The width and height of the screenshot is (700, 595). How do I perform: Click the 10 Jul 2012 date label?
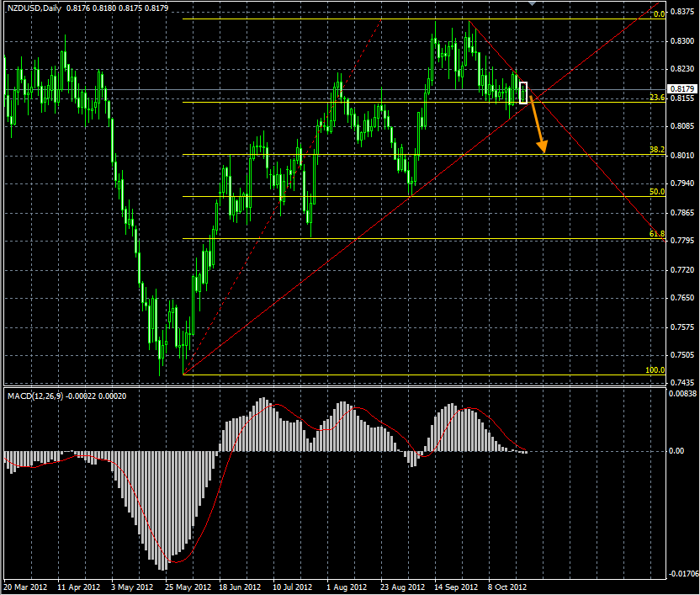[292, 587]
